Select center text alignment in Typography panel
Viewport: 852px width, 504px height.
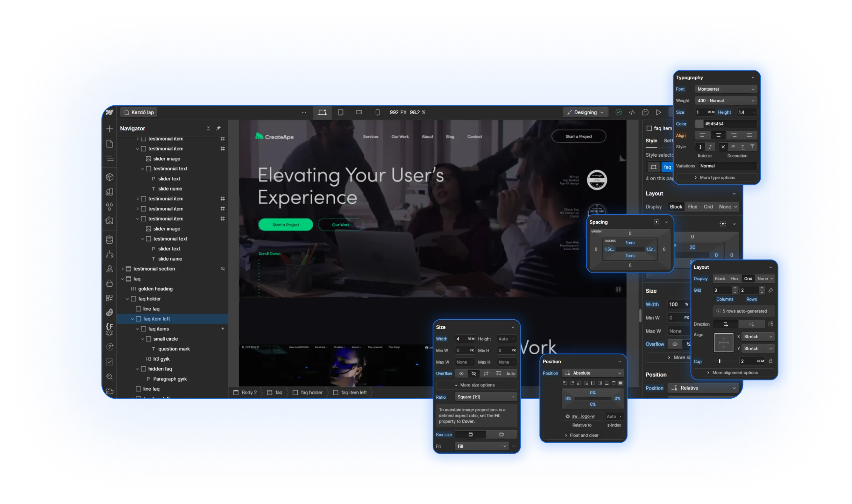[x=718, y=135]
